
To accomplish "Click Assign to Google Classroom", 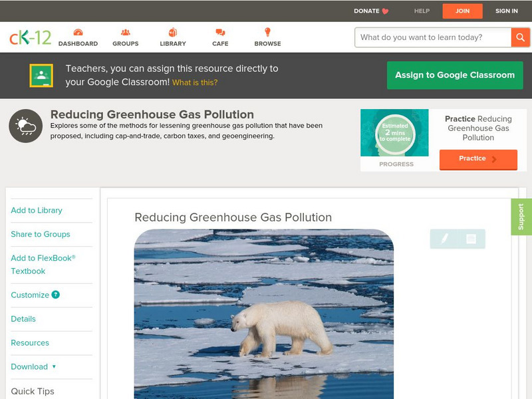I will (455, 74).
